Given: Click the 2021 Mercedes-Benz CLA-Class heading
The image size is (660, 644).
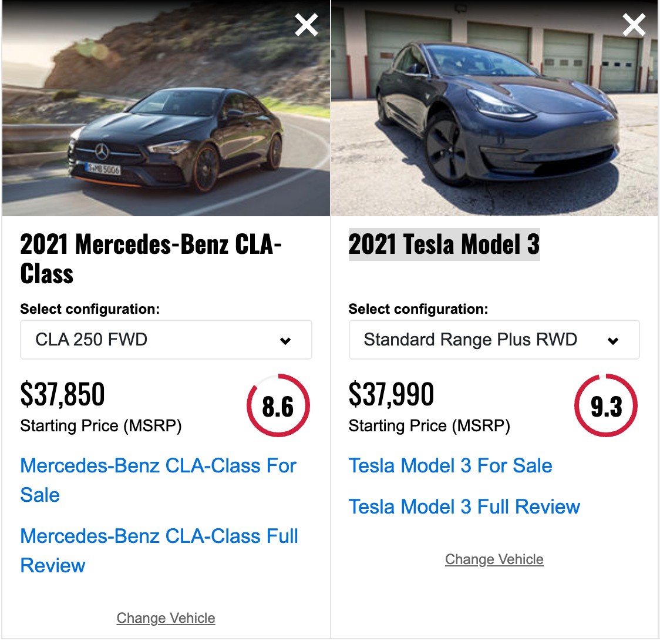Looking at the screenshot, I should point(151,259).
